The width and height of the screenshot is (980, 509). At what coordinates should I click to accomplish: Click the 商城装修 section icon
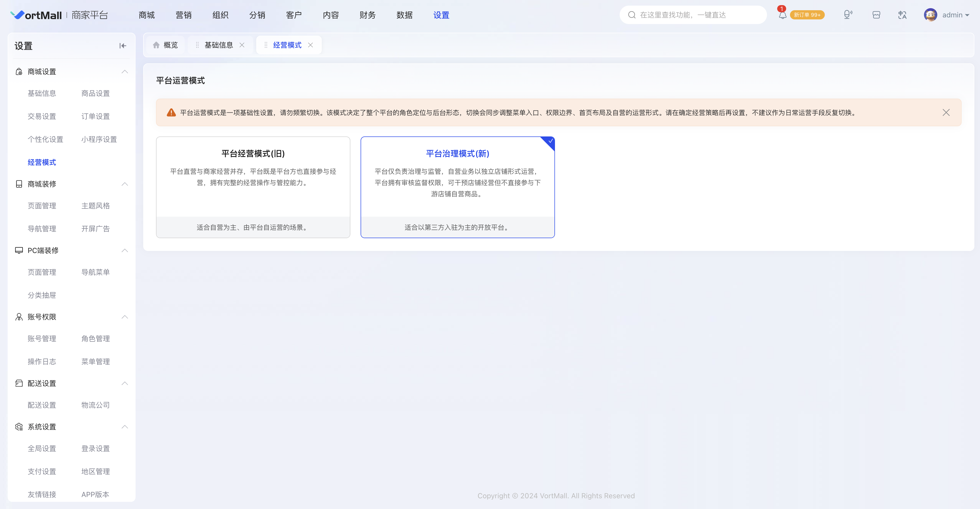click(19, 184)
